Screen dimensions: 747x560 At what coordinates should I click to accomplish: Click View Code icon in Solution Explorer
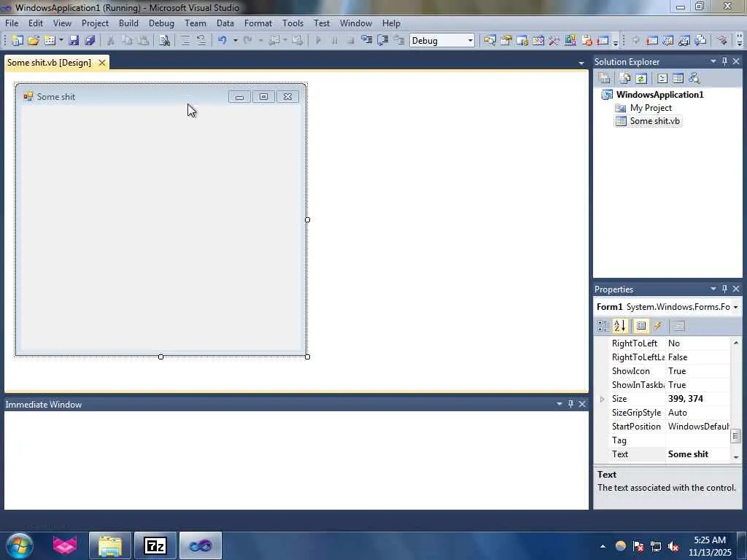pos(662,78)
